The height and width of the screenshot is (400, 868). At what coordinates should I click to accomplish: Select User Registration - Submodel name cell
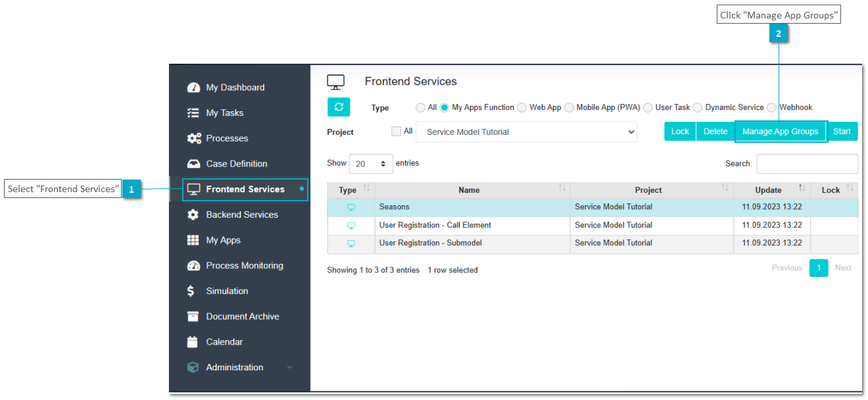472,243
